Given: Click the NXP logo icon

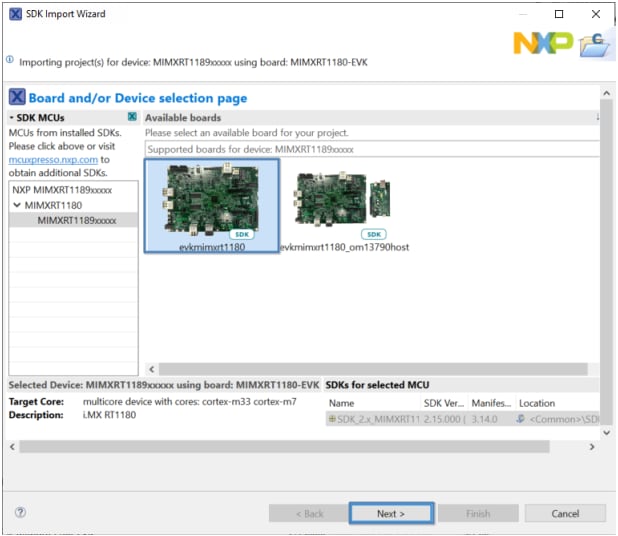Looking at the screenshot, I should pyautogui.click(x=543, y=42).
